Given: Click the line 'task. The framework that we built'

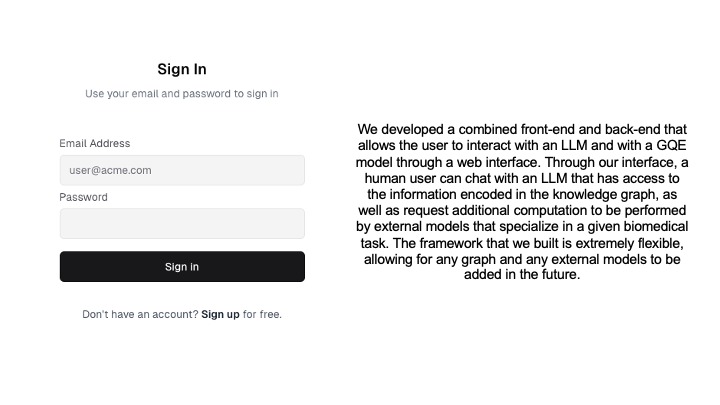Looking at the screenshot, I should (522, 243).
